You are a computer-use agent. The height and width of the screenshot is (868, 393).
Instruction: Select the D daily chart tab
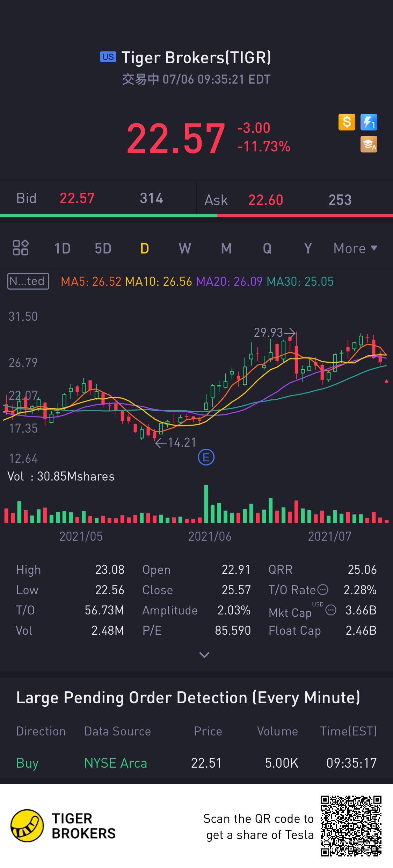pyautogui.click(x=144, y=248)
